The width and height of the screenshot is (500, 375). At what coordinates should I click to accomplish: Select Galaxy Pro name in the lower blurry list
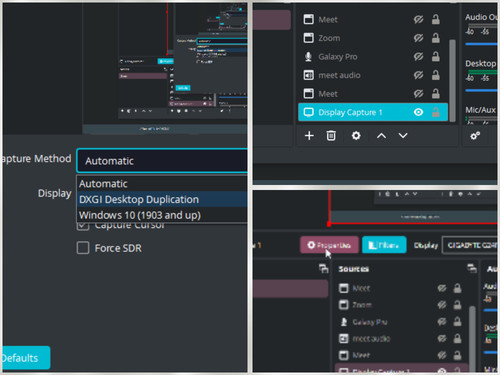tap(370, 322)
